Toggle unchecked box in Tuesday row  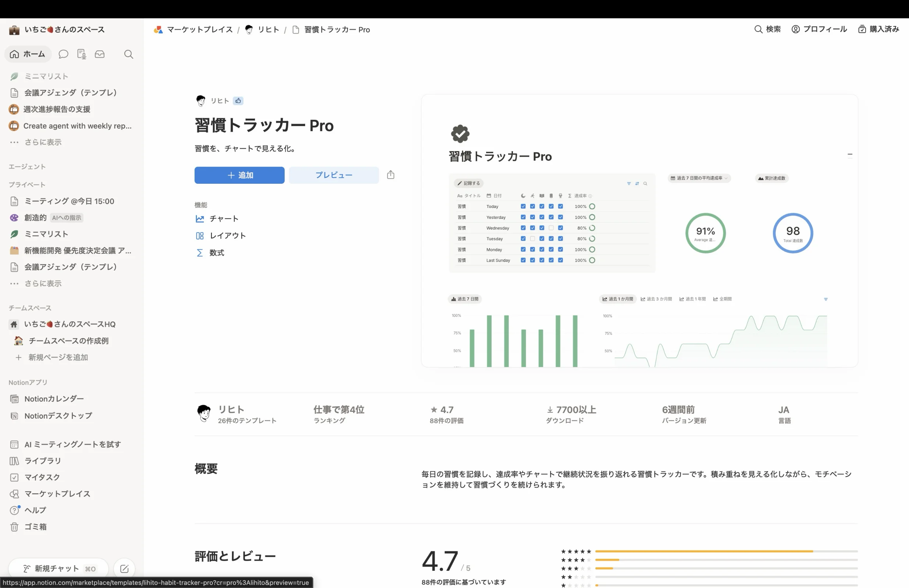click(x=532, y=239)
